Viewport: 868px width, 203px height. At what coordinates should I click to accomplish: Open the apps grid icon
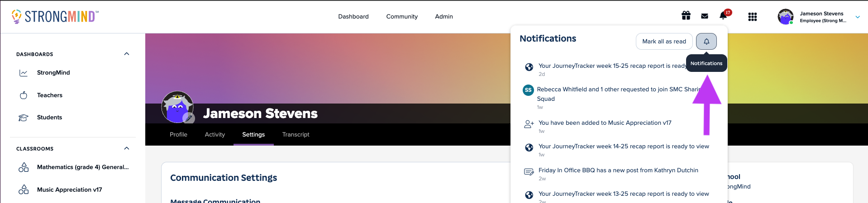[x=753, y=17]
